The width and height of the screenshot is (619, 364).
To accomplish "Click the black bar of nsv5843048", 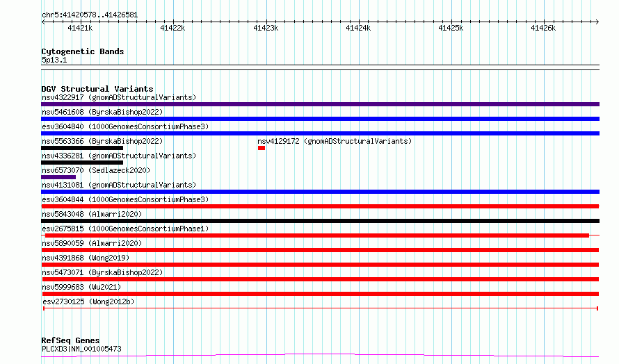I will (320, 221).
